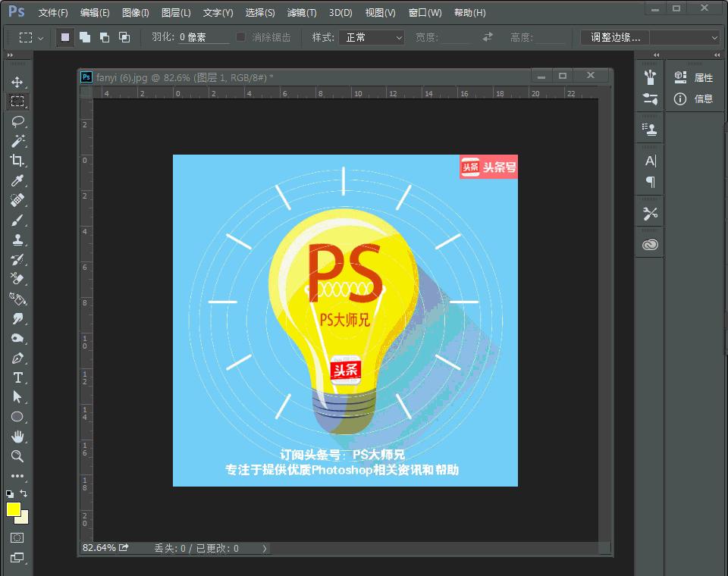The width and height of the screenshot is (728, 576).
Task: Click the yellow foreground color swatch
Action: tap(13, 508)
